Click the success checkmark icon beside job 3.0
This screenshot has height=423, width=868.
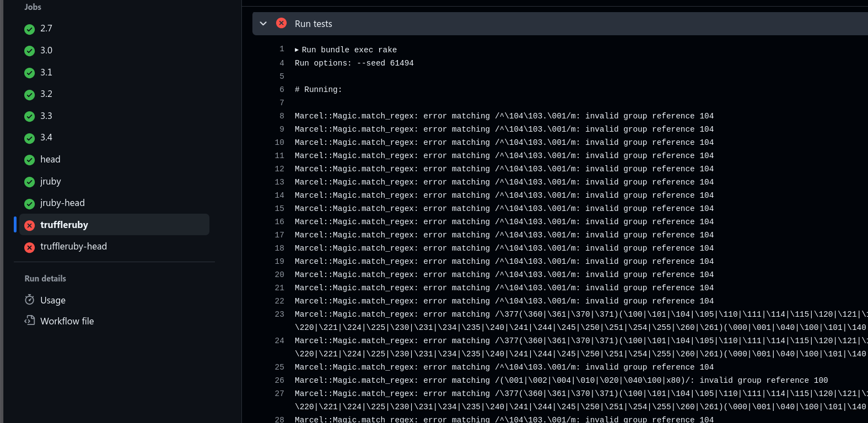pyautogui.click(x=30, y=51)
